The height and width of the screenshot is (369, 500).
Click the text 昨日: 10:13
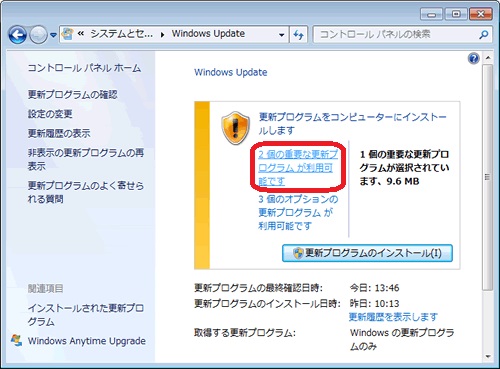[374, 303]
